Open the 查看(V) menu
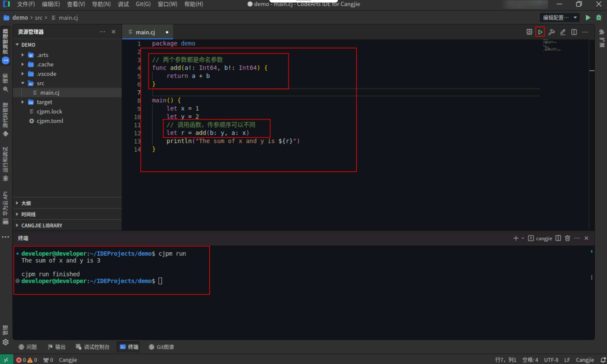The image size is (607, 364). [76, 4]
